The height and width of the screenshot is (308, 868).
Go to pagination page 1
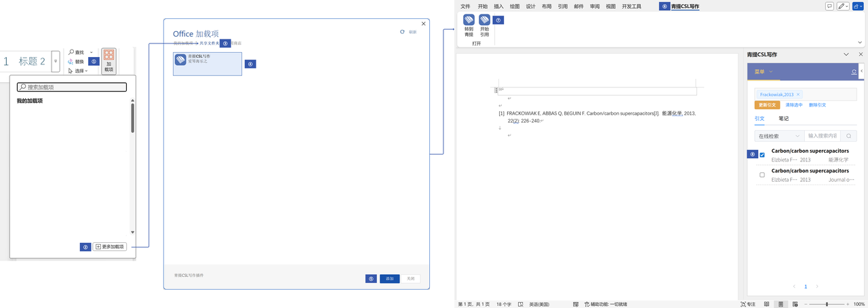[x=806, y=286]
